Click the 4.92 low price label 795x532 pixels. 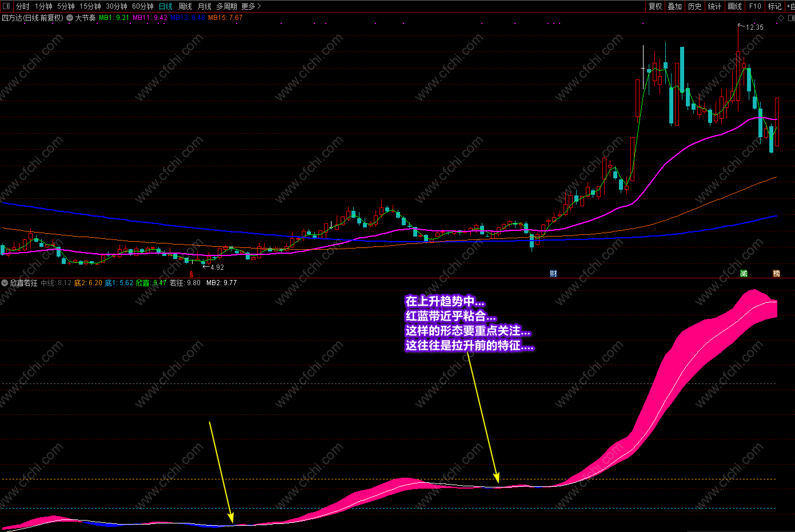(x=217, y=267)
